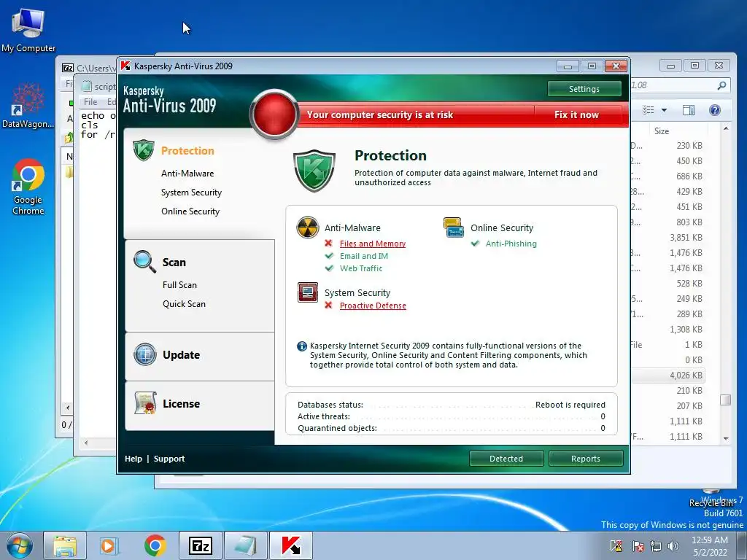Click the large green Protection shield icon
Screen dimensions: 747x560
point(314,171)
